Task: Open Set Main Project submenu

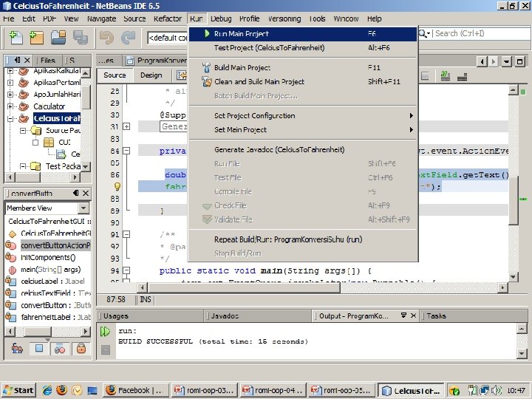Action: click(x=303, y=129)
